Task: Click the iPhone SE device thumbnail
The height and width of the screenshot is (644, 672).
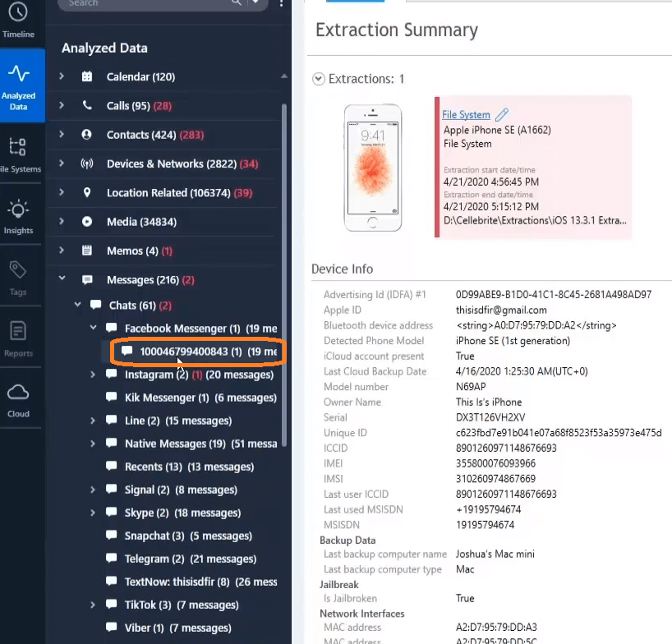Action: [x=373, y=168]
